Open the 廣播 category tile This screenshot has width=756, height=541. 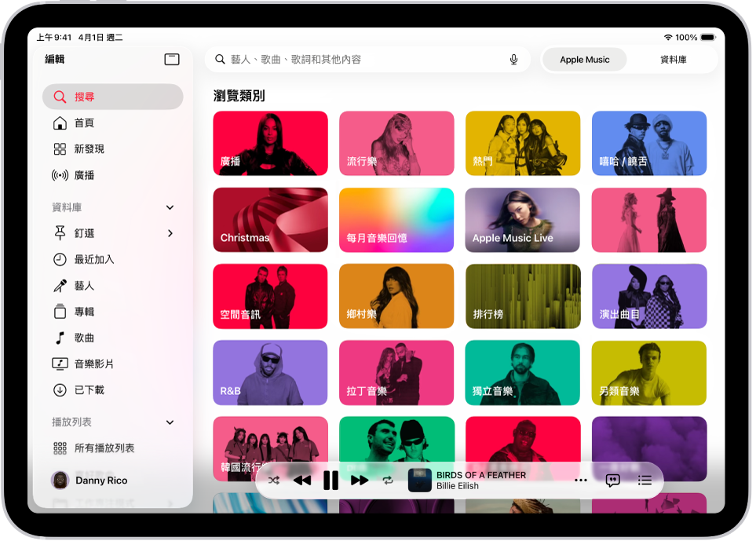pyautogui.click(x=271, y=143)
